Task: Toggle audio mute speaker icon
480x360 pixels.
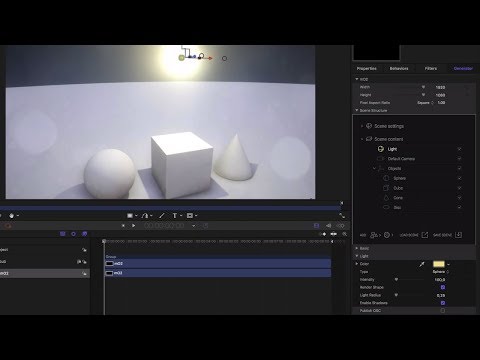Action: 328,226
